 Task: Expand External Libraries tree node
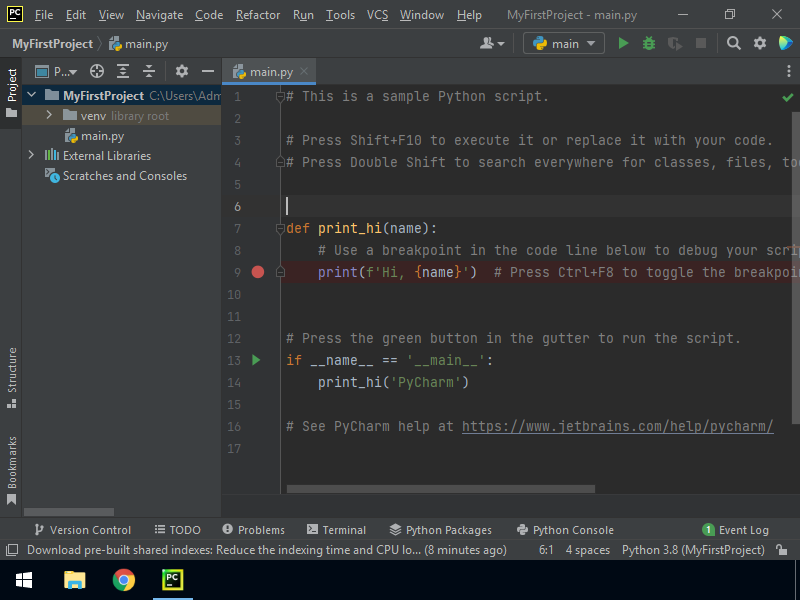32,155
